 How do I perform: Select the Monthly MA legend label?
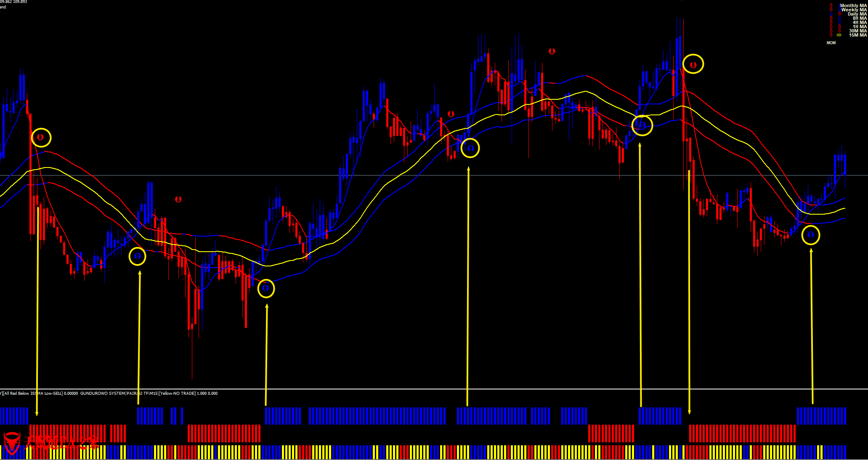853,6
